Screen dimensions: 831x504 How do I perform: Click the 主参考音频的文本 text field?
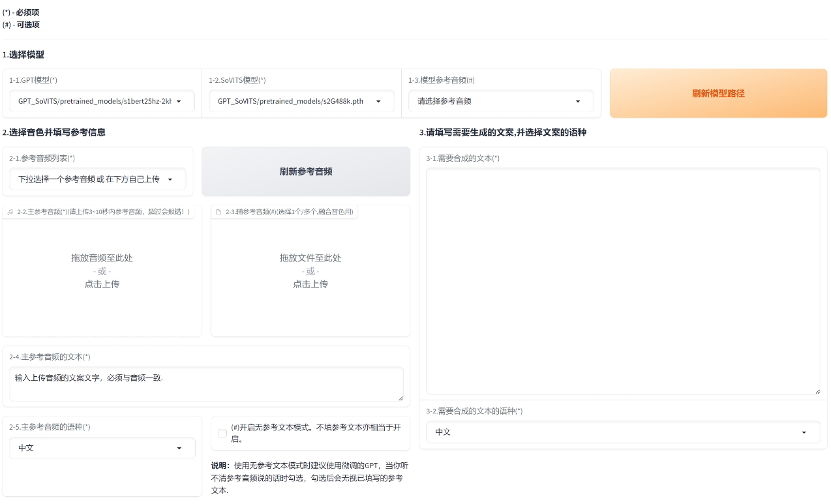tap(205, 380)
